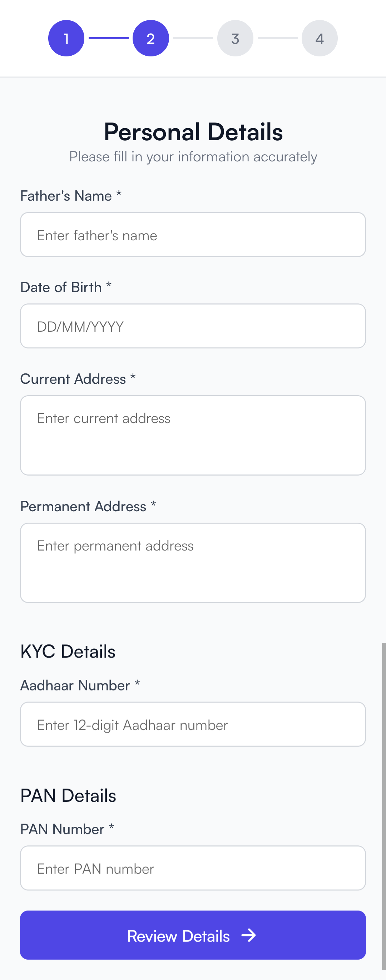This screenshot has height=980, width=386.
Task: Click the "Date of Birth" label
Action: pyautogui.click(x=61, y=287)
